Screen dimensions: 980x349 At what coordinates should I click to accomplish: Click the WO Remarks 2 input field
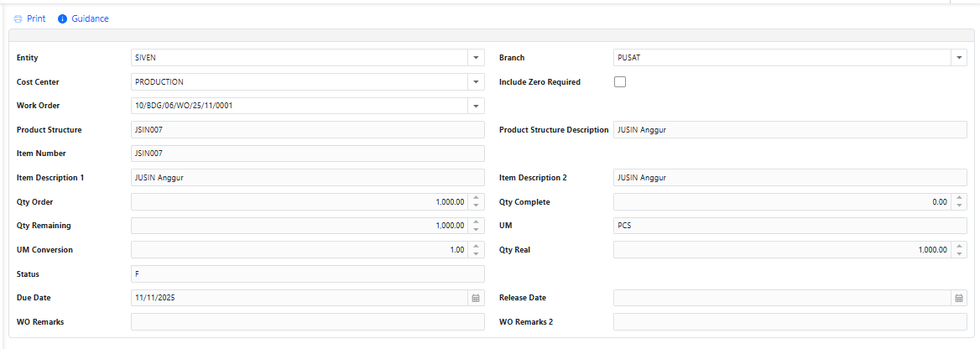(790, 322)
